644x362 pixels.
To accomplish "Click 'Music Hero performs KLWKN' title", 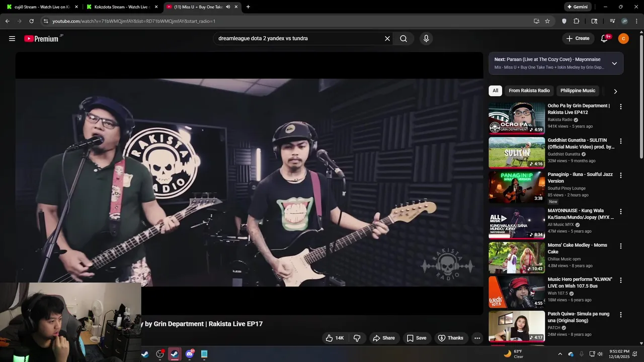I will click(x=580, y=283).
